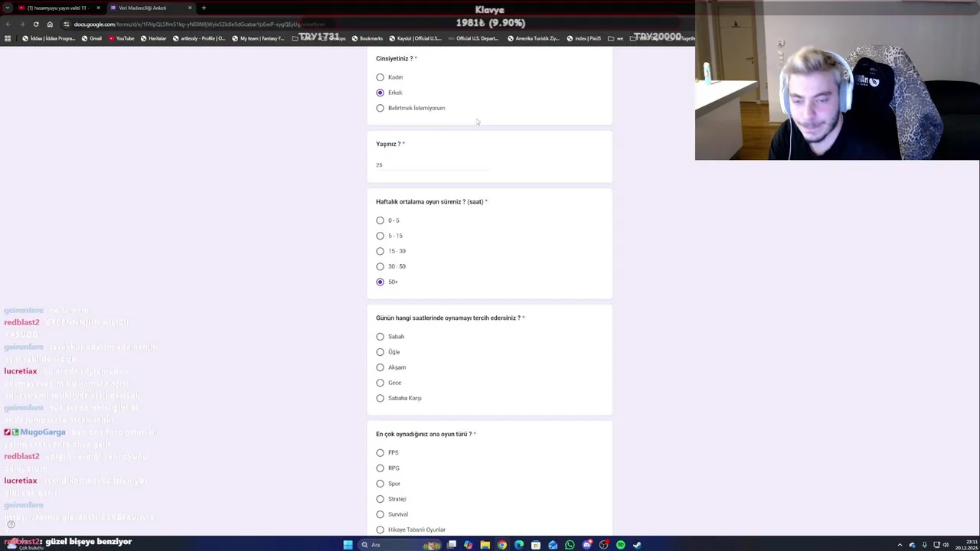Select the 50+ weekly hours option
Image resolution: width=980 pixels, height=551 pixels.
(x=380, y=282)
